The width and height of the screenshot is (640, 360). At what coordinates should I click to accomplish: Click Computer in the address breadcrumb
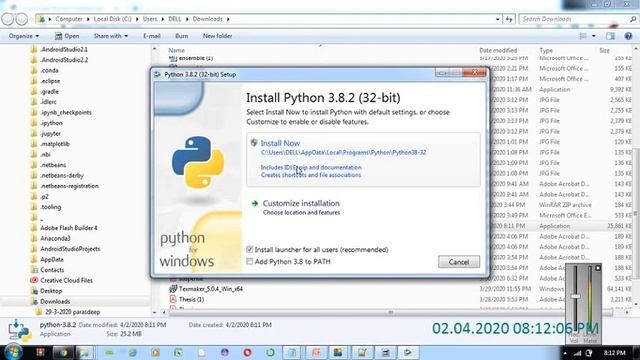point(69,19)
